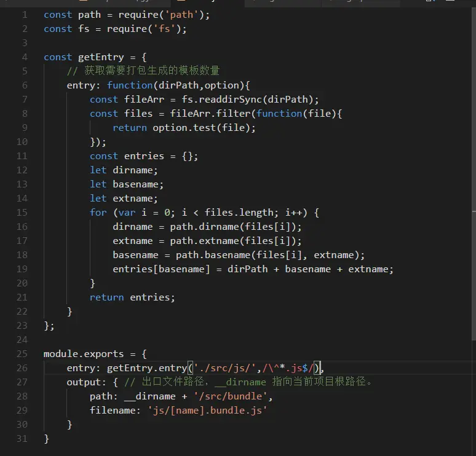The height and width of the screenshot is (456, 476).
Task: Click line number 20 in the gutter
Action: [x=22, y=283]
